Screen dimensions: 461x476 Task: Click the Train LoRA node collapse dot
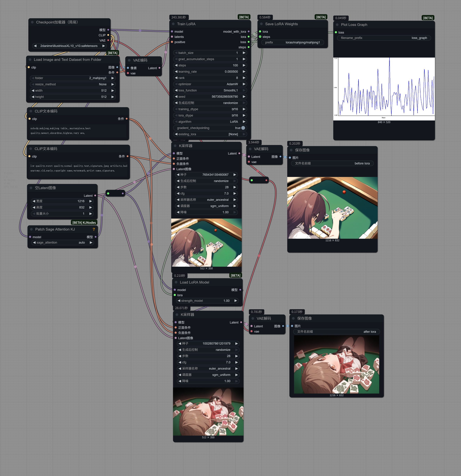pyautogui.click(x=173, y=24)
